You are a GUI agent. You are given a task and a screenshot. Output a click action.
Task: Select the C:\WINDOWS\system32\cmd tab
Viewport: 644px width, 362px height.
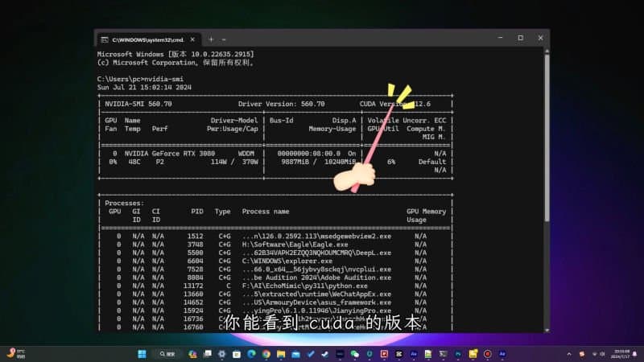149,39
